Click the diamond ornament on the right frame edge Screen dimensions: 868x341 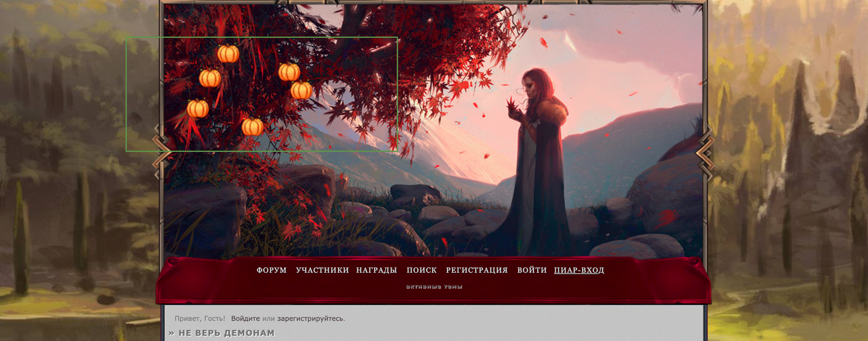tap(705, 153)
